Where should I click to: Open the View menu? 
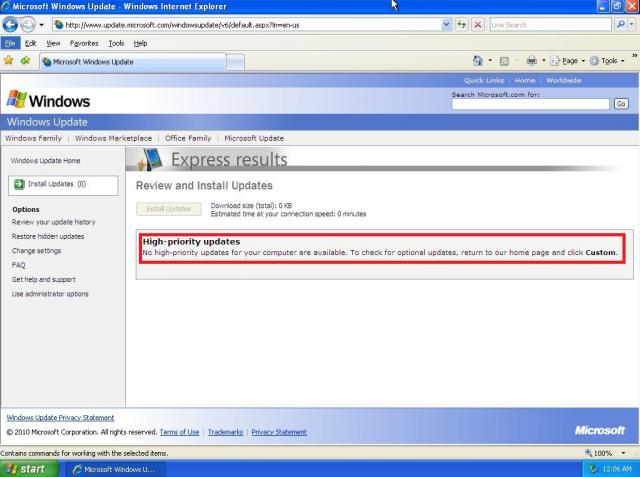pos(53,43)
